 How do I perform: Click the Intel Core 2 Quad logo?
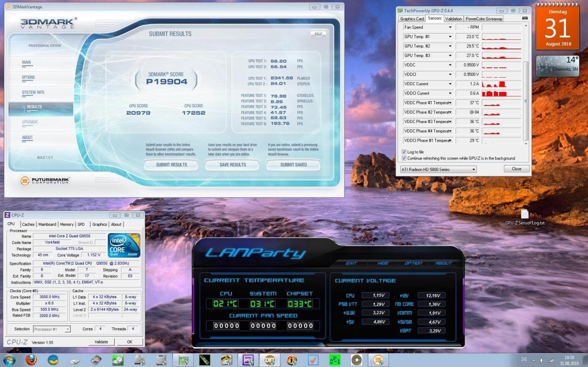[124, 245]
